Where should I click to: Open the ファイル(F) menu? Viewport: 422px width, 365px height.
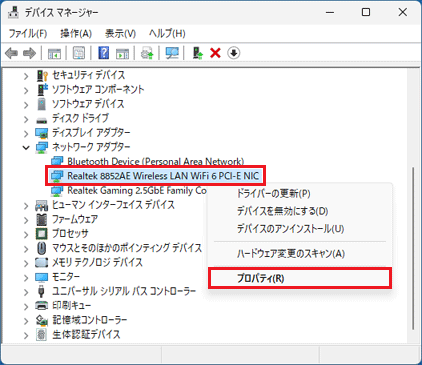click(x=28, y=33)
